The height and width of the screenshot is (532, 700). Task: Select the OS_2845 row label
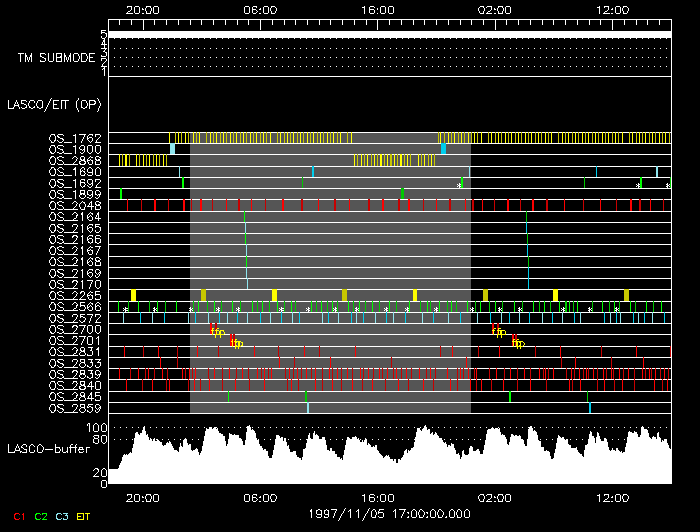pos(75,397)
